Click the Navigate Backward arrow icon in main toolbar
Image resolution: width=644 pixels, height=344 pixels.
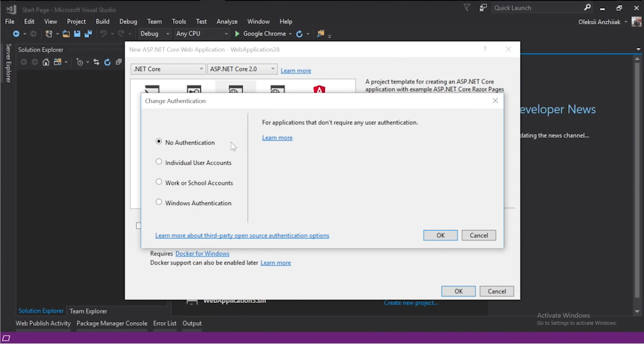(16, 34)
